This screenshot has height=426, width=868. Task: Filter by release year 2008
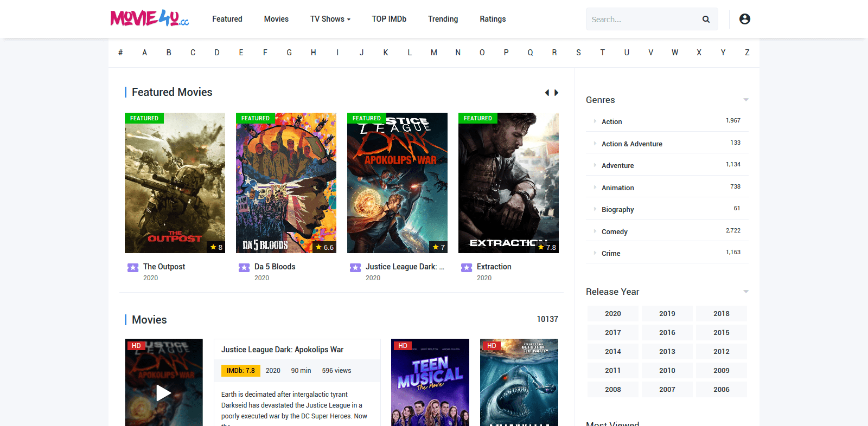pyautogui.click(x=613, y=390)
